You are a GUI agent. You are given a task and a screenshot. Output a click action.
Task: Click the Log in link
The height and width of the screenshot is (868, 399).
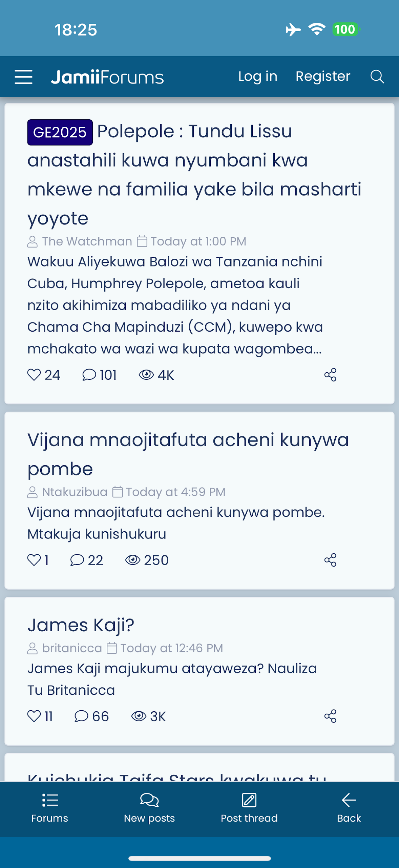(x=258, y=77)
